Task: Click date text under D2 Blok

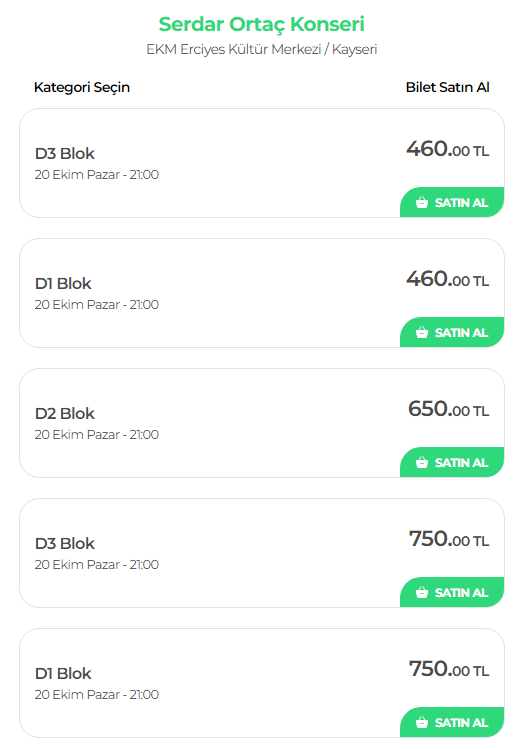Action: point(96,435)
